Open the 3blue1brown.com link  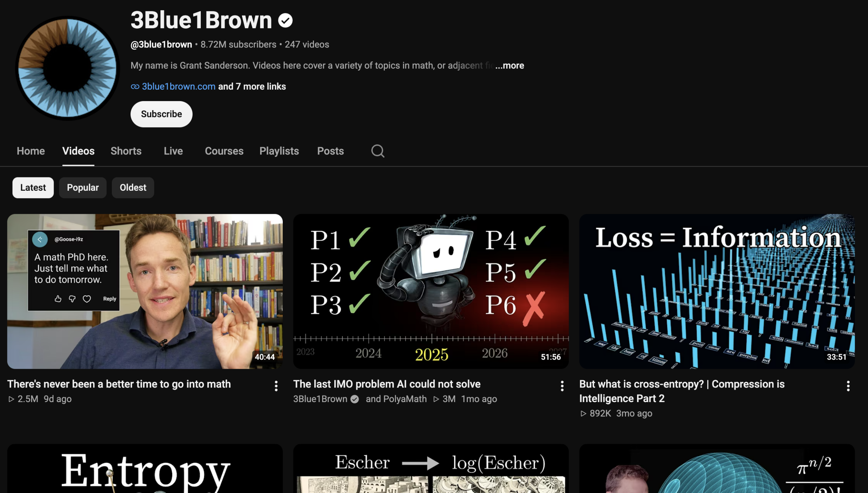(179, 87)
